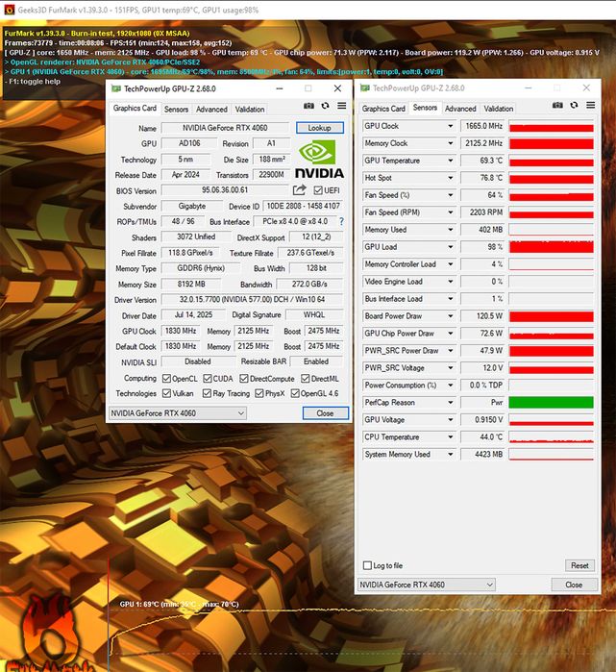This screenshot has width=616, height=672.
Task: Enable the Log to file checkbox
Action: pyautogui.click(x=367, y=565)
